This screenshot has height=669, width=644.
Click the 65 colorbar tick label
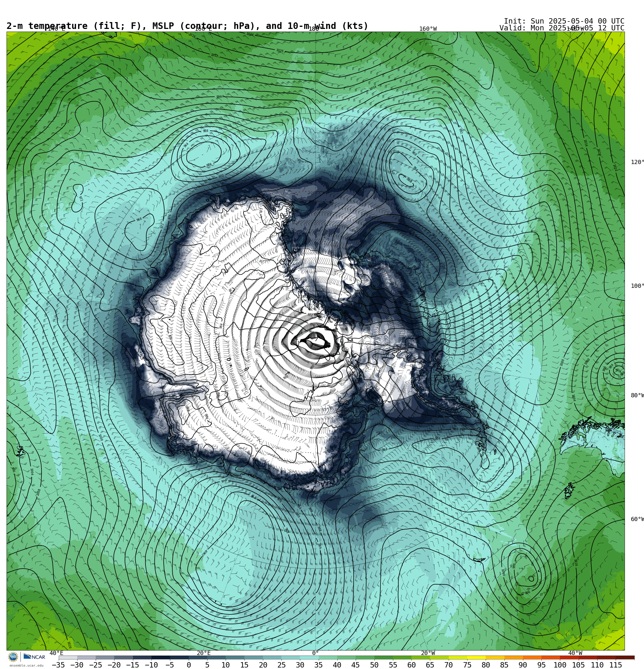pyautogui.click(x=430, y=665)
